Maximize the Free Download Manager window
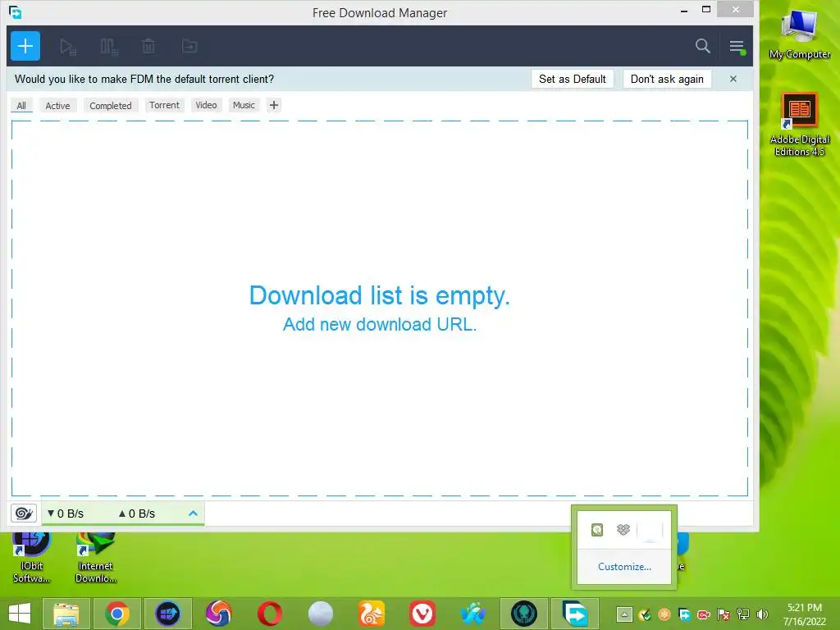 (x=706, y=9)
